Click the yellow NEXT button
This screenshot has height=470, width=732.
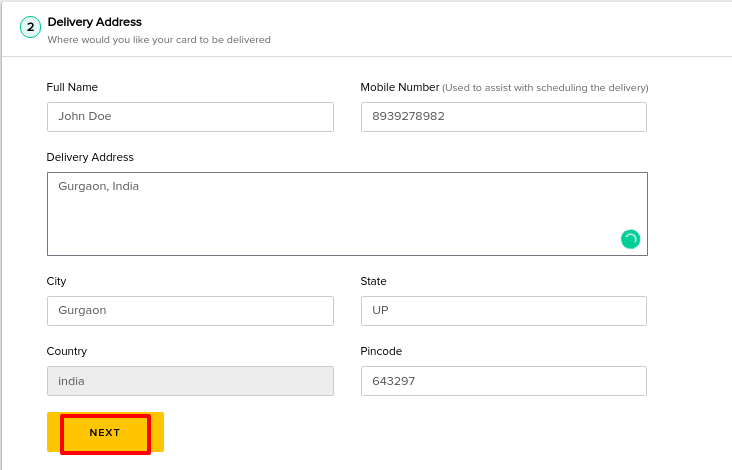[x=106, y=432]
